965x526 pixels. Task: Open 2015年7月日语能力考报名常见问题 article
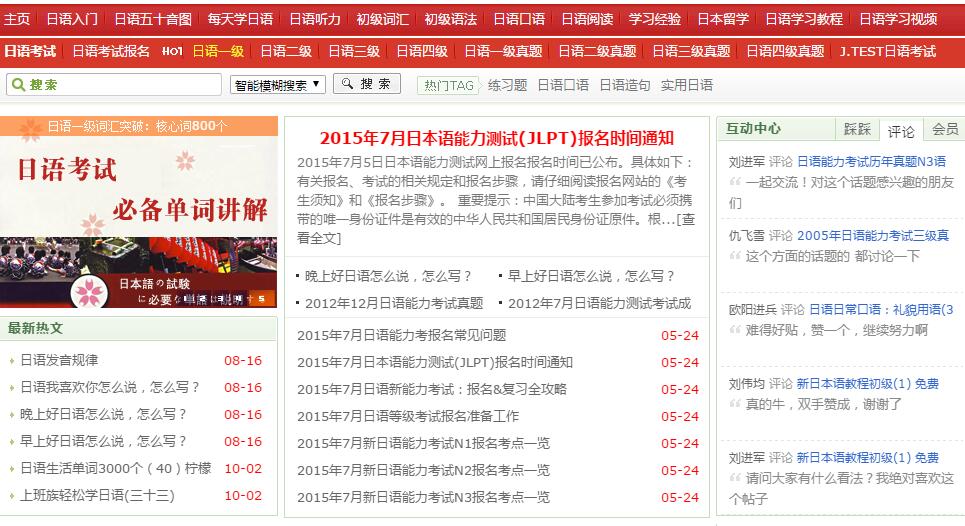(x=401, y=335)
